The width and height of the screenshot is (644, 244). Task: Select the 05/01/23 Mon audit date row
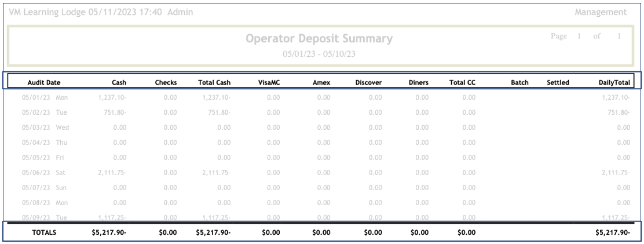click(x=45, y=97)
